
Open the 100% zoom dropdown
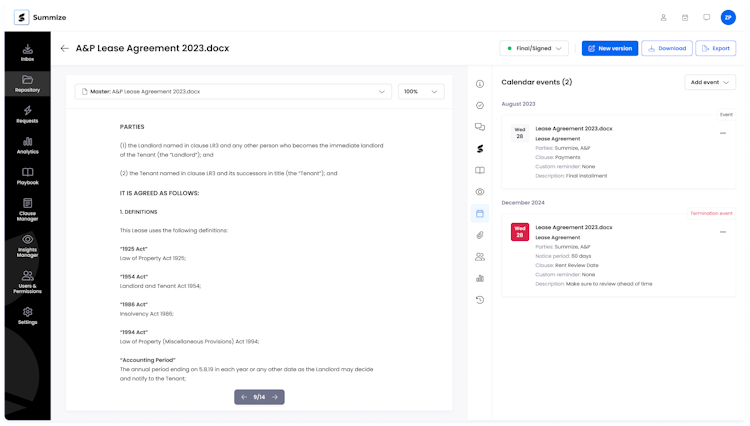421,91
